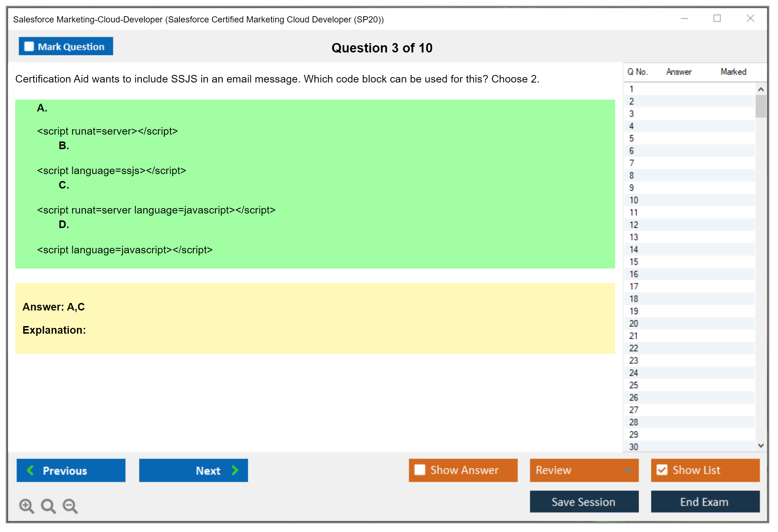Toggle the Mark Question checkbox
This screenshot has height=532, width=778.
pos(29,46)
